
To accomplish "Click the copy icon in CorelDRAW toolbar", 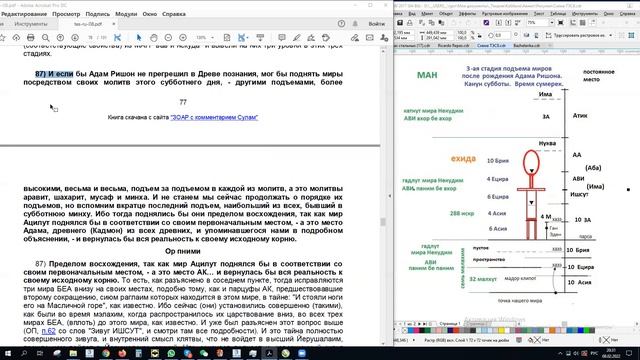I will [432, 23].
